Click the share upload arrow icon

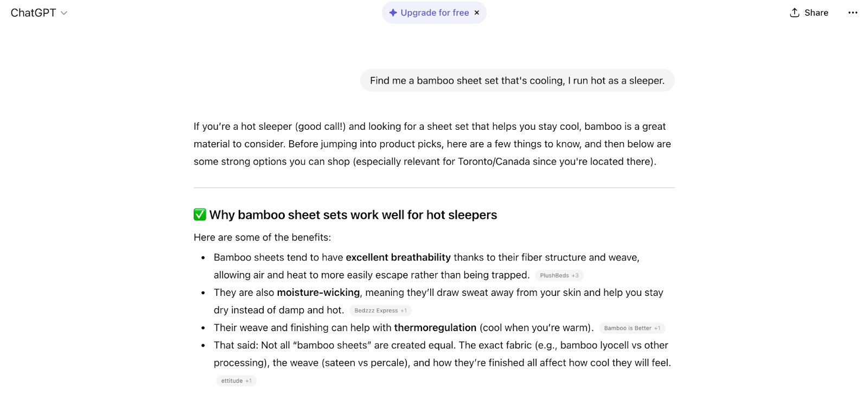tap(795, 12)
